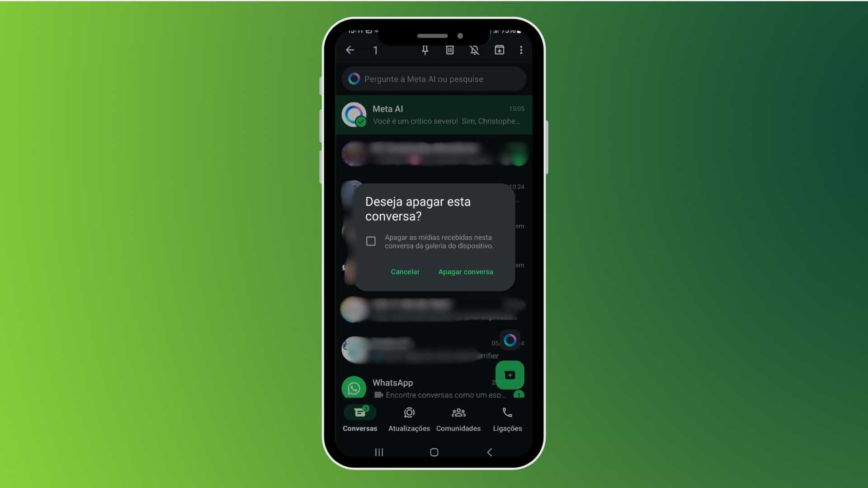This screenshot has width=868, height=488.
Task: Open WhatsApp system notification entry
Action: pyautogui.click(x=434, y=388)
